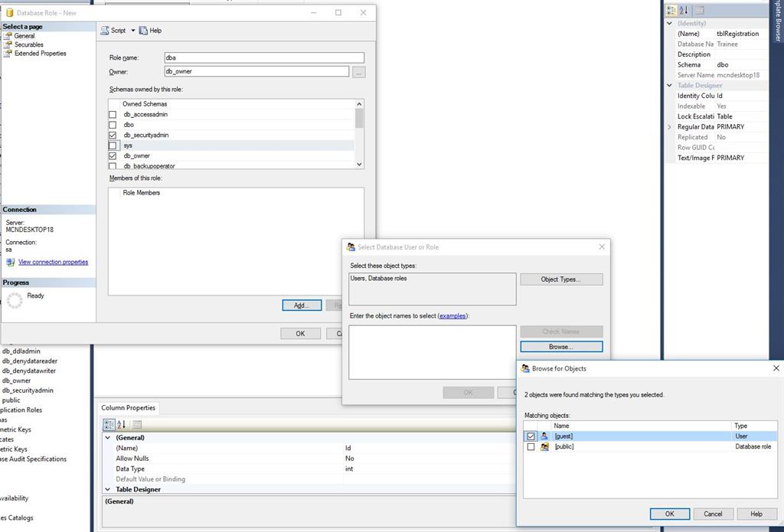Viewport: 784px width, 532px height.
Task: Switch to the Column Properties tab
Action: click(x=128, y=408)
